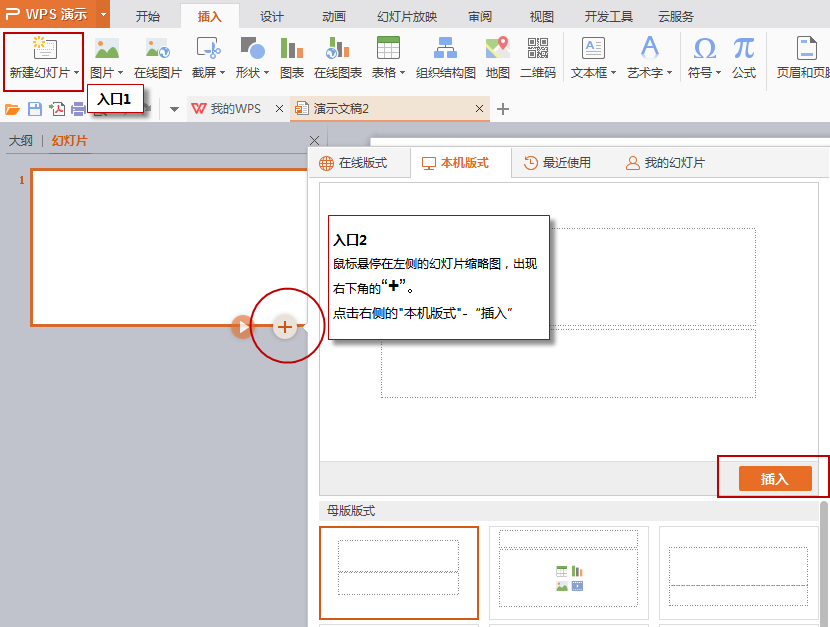
Task: Insert a Chart (图表)
Action: (x=292, y=58)
